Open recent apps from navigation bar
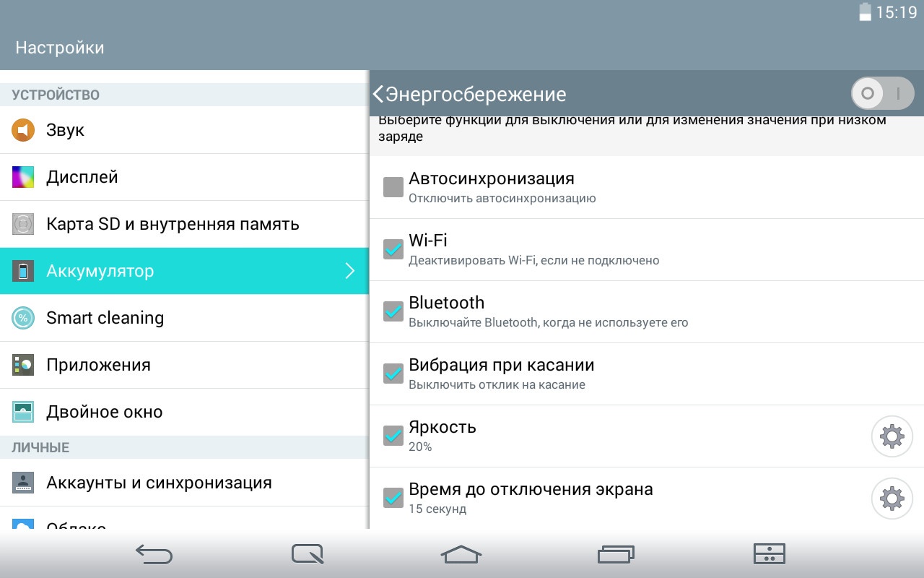 616,554
